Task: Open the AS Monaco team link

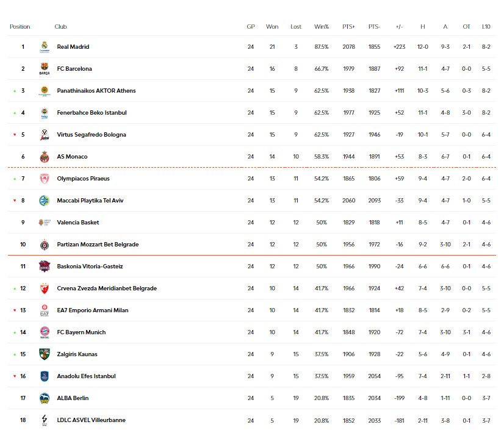Action: tap(72, 157)
